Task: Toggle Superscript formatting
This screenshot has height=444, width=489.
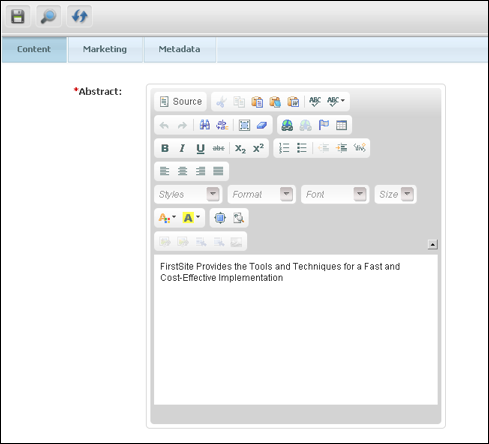Action: coord(258,148)
